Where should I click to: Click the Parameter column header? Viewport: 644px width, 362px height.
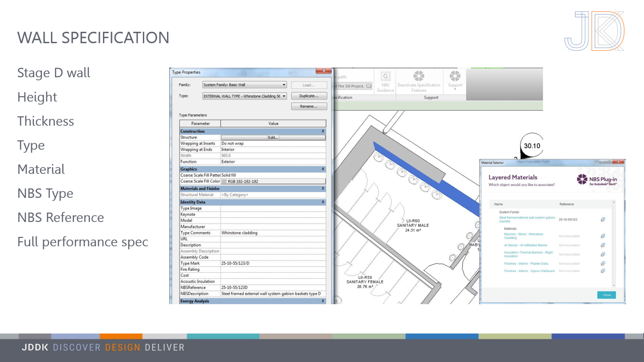tap(200, 123)
